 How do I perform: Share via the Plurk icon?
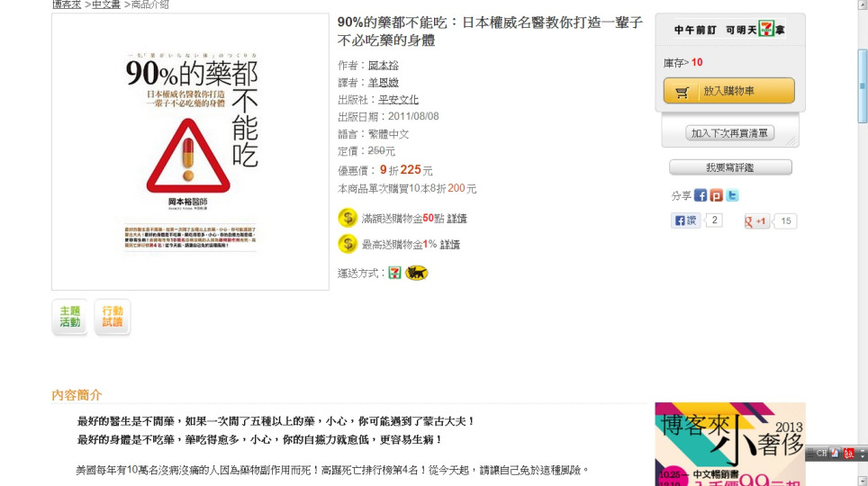point(717,195)
